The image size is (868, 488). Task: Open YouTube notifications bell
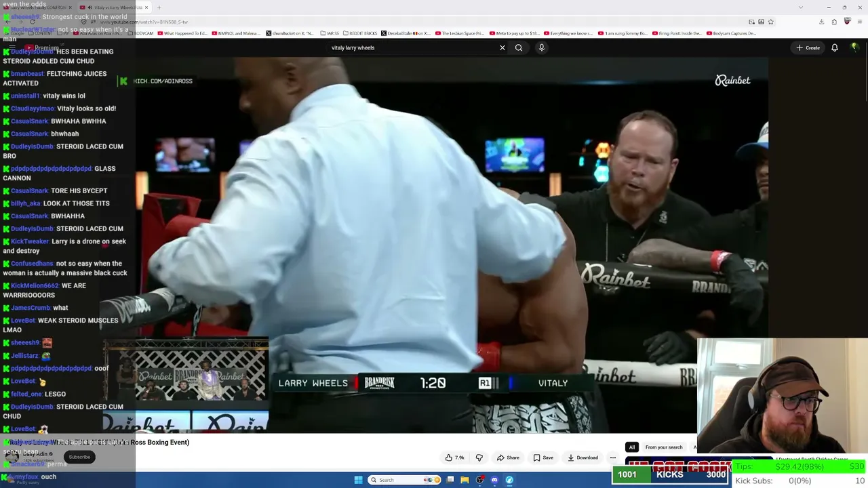click(835, 47)
